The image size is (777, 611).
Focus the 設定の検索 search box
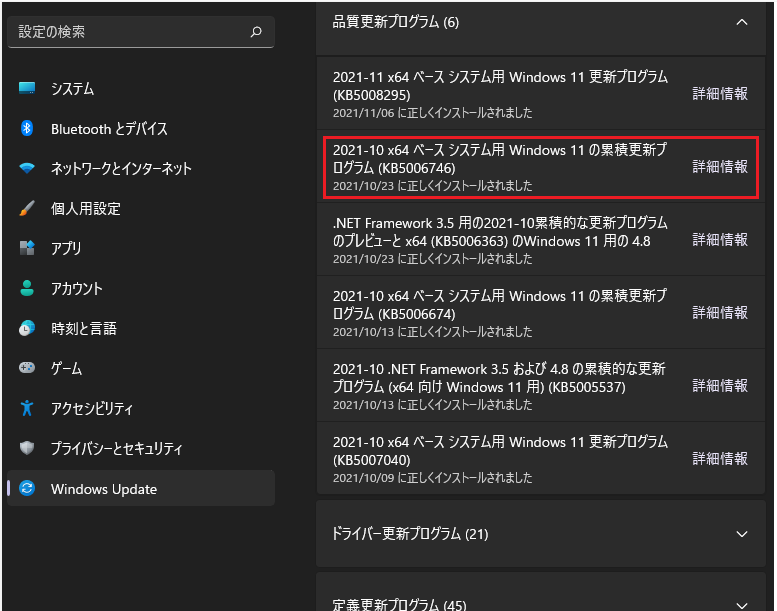[141, 32]
